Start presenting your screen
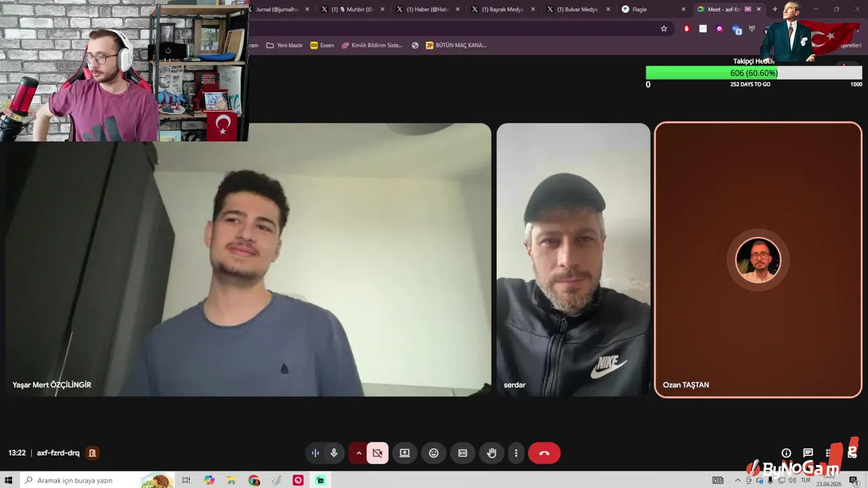The image size is (868, 488). click(x=404, y=453)
